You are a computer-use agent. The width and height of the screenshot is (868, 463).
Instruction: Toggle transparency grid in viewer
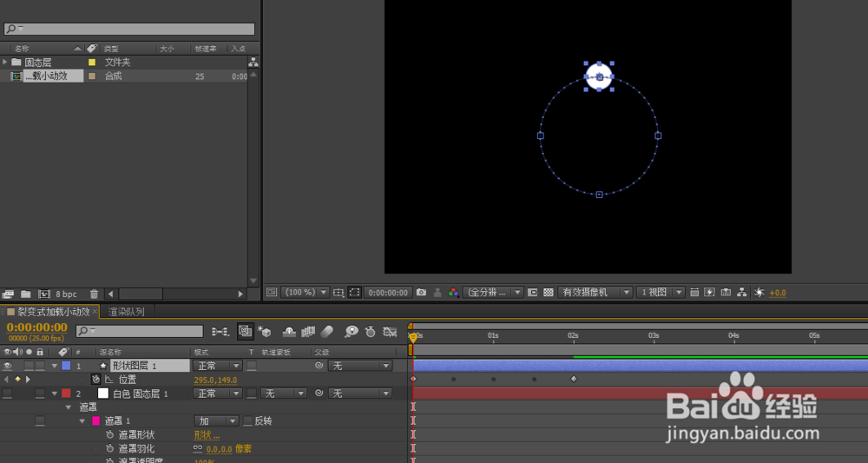[548, 292]
